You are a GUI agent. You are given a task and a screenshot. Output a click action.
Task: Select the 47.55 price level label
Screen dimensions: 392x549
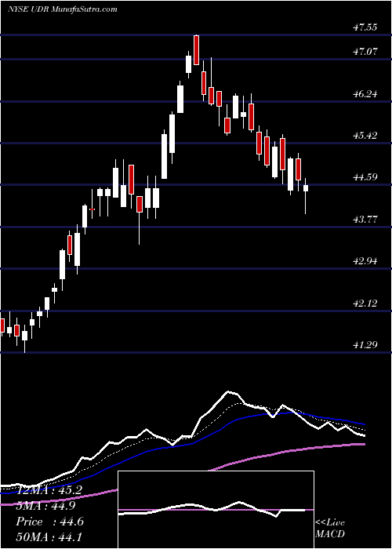pos(365,27)
